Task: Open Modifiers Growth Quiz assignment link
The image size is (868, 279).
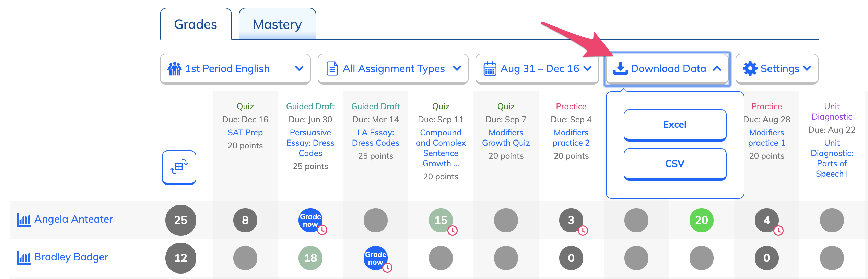Action: pos(506,138)
